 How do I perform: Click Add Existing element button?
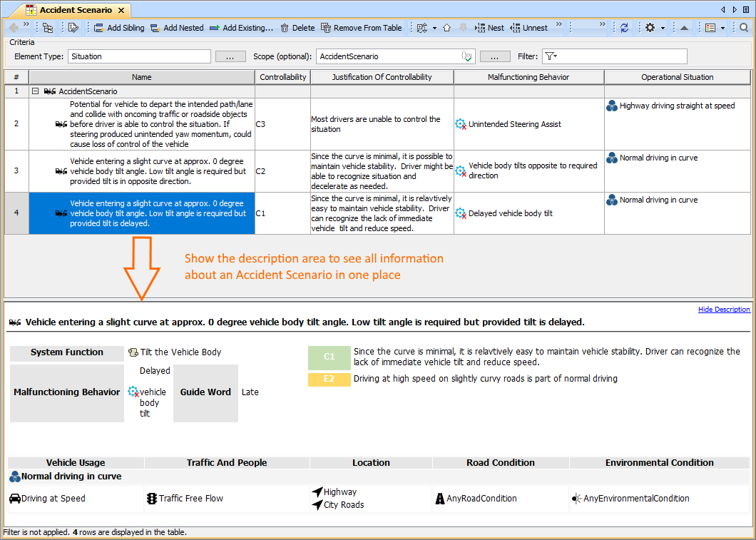pos(241,28)
